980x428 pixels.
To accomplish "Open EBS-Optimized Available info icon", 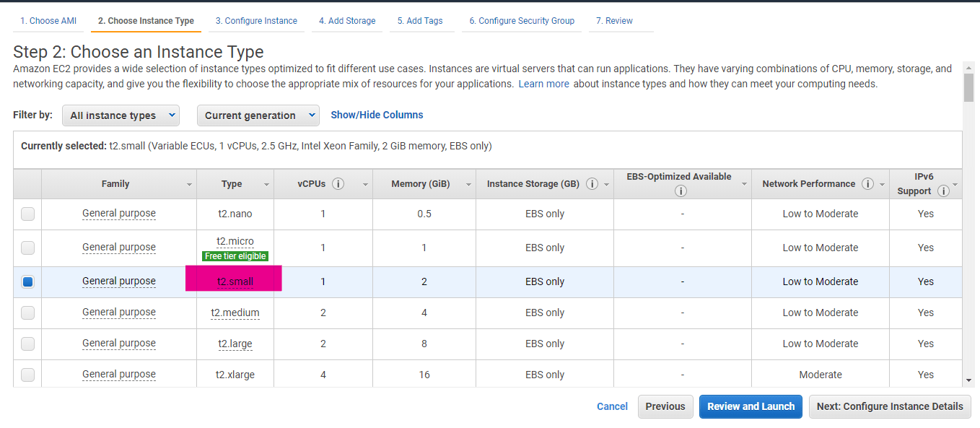I will point(680,191).
